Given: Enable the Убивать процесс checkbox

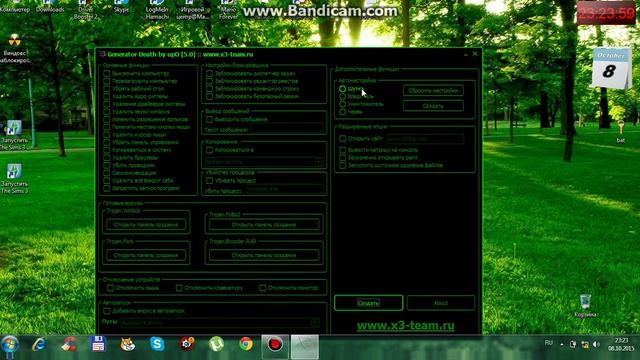Looking at the screenshot, I should point(209,180).
